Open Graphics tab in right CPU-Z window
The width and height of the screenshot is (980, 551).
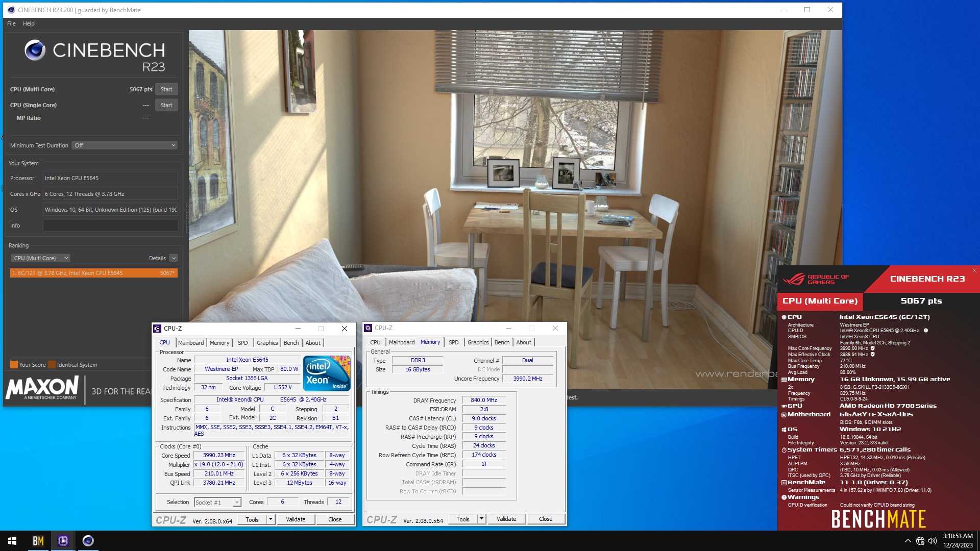478,342
